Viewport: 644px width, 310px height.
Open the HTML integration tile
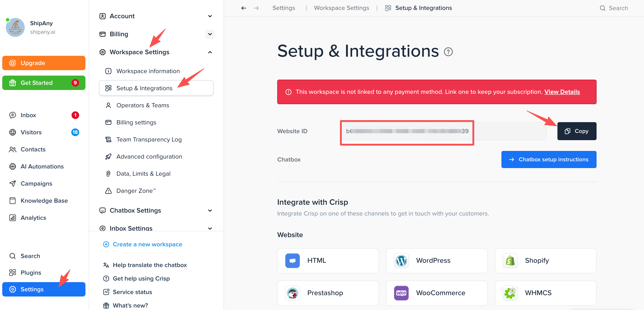coord(328,261)
